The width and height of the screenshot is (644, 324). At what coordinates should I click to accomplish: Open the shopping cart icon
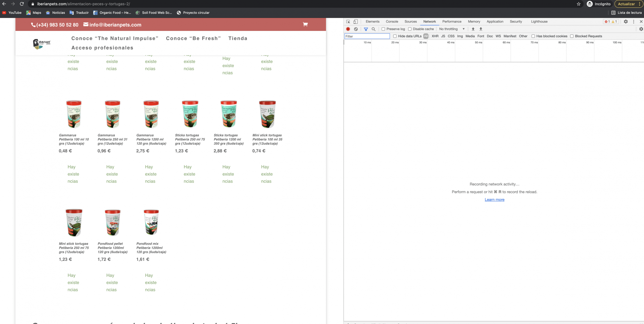pos(305,24)
